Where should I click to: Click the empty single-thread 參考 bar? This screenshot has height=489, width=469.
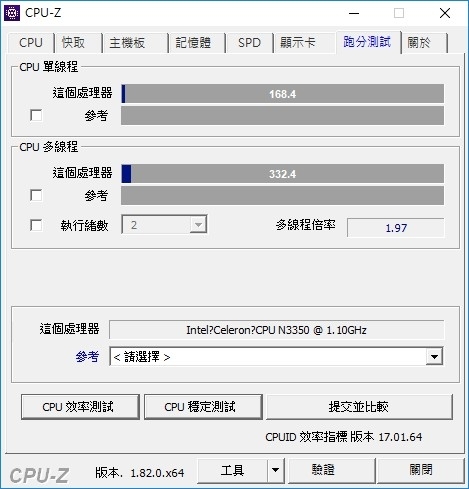(282, 116)
